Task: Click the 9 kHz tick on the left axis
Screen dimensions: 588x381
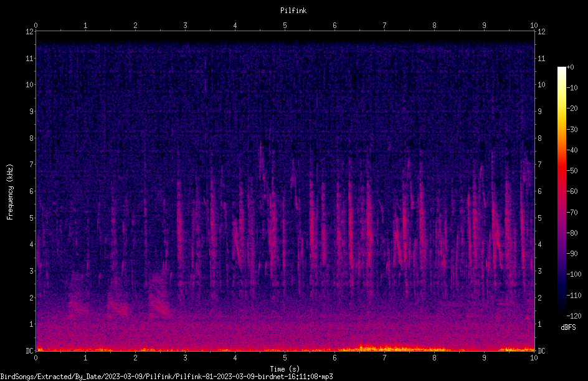Action: click(x=32, y=111)
